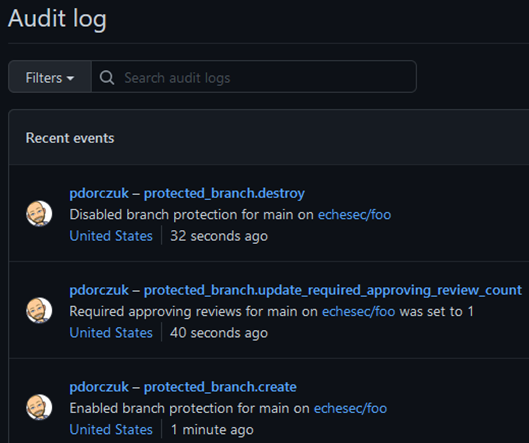Click United States beside 1 minute ago

click(x=111, y=430)
